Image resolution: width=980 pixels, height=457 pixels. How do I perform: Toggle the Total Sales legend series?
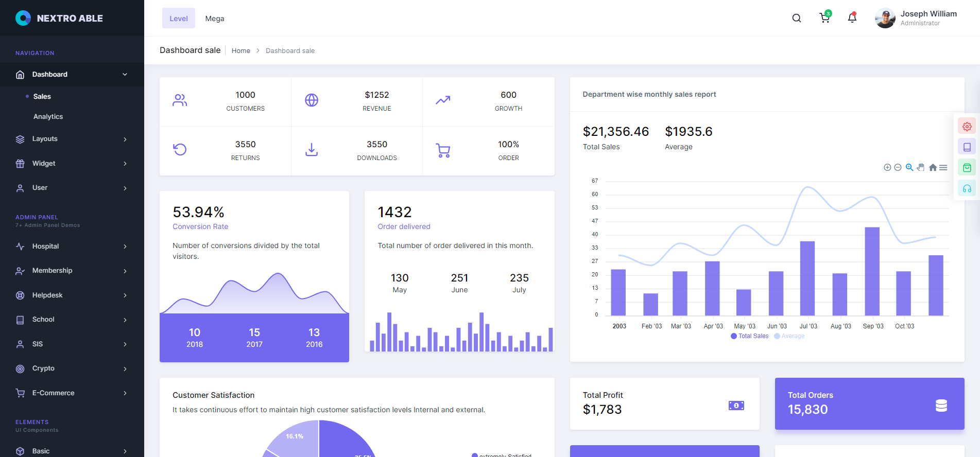(750, 336)
